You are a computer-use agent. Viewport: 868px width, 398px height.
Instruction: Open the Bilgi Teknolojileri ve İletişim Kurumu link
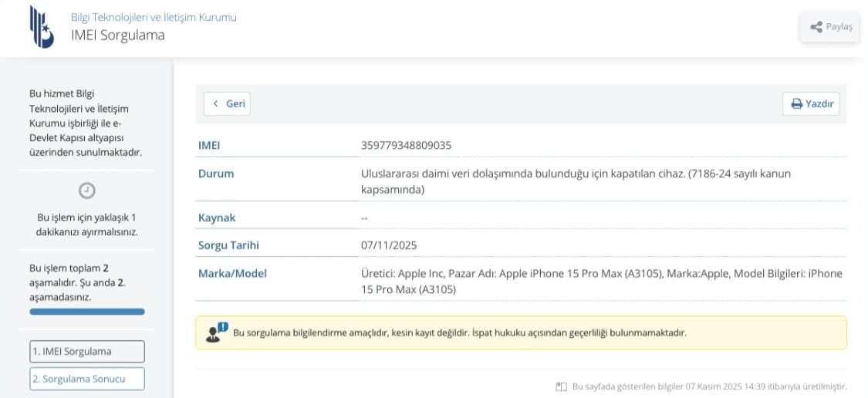(x=154, y=17)
